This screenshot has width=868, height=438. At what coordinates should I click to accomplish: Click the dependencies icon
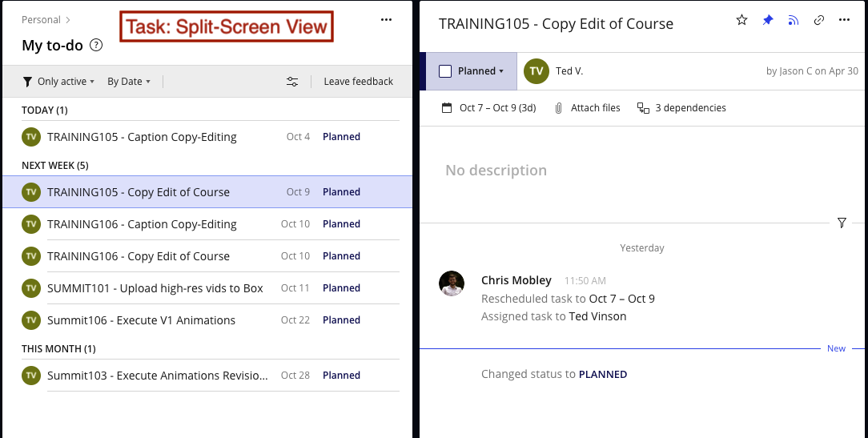tap(643, 108)
